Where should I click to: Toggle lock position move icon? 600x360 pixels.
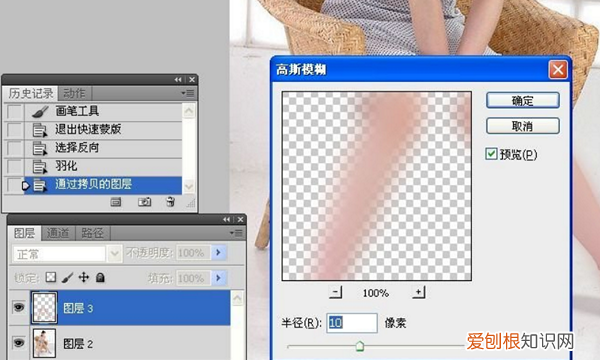[x=84, y=277]
